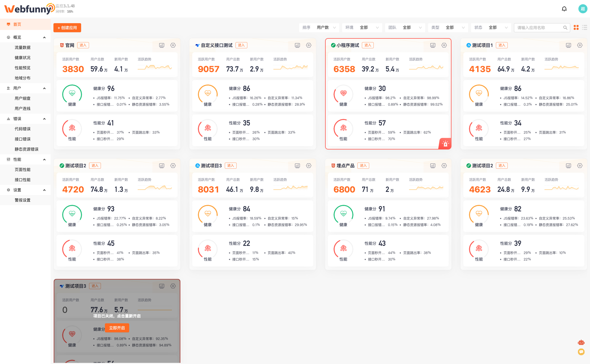Open the 环境 filter dropdown
The height and width of the screenshot is (364, 590).
tap(362, 27)
